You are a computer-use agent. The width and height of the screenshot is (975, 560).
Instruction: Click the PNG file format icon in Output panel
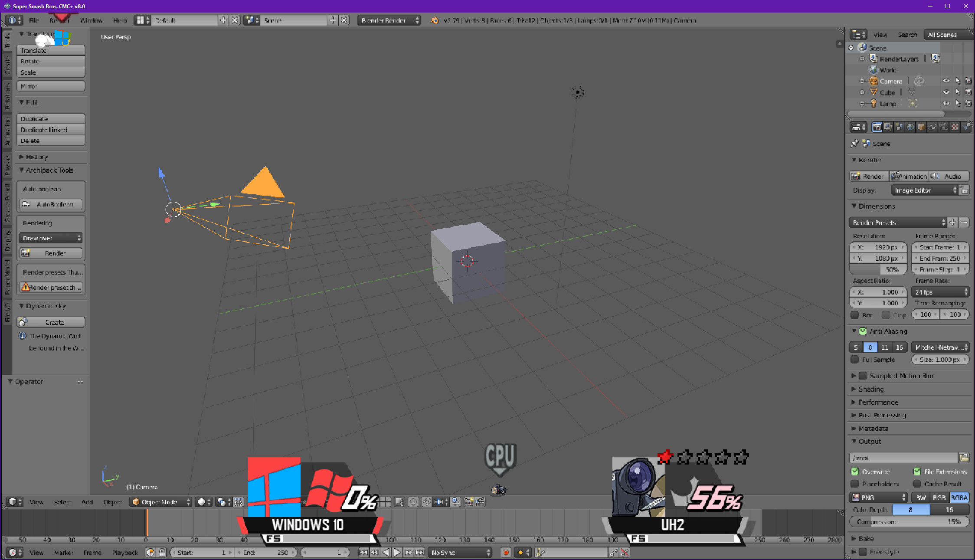click(x=857, y=497)
